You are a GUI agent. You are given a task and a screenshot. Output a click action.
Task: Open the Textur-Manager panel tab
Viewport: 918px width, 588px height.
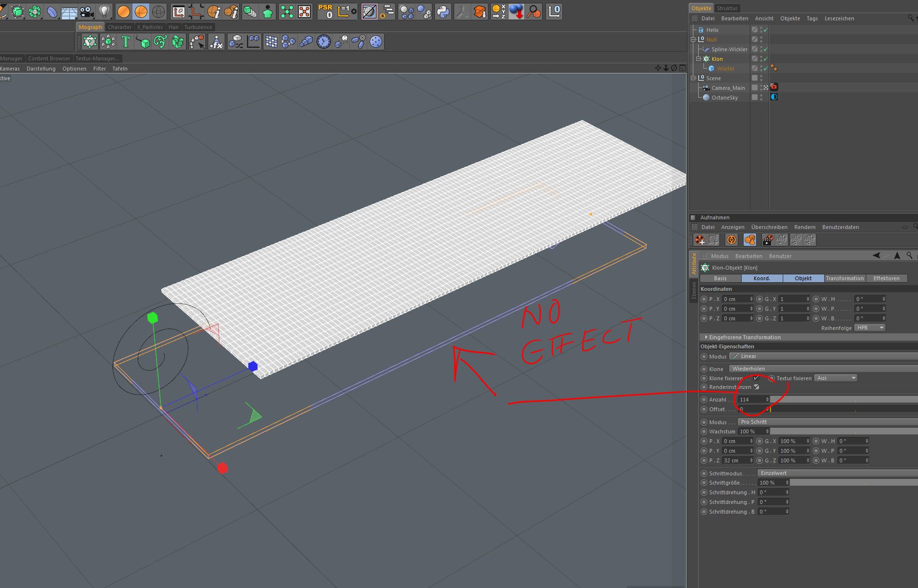coord(97,58)
